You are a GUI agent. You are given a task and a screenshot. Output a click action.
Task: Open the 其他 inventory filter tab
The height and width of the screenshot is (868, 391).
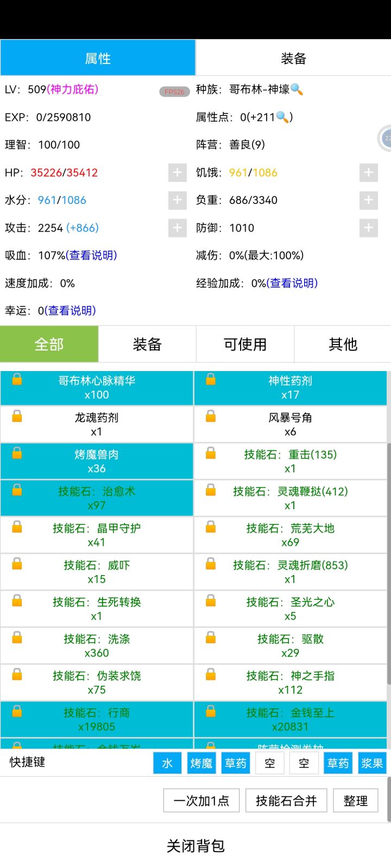click(x=343, y=344)
